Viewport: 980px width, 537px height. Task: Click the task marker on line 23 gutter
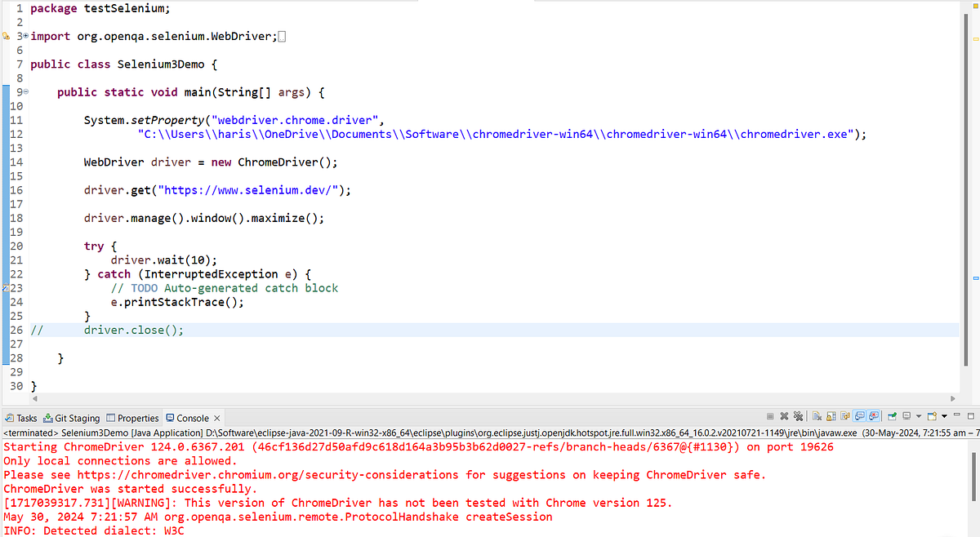(x=4, y=287)
